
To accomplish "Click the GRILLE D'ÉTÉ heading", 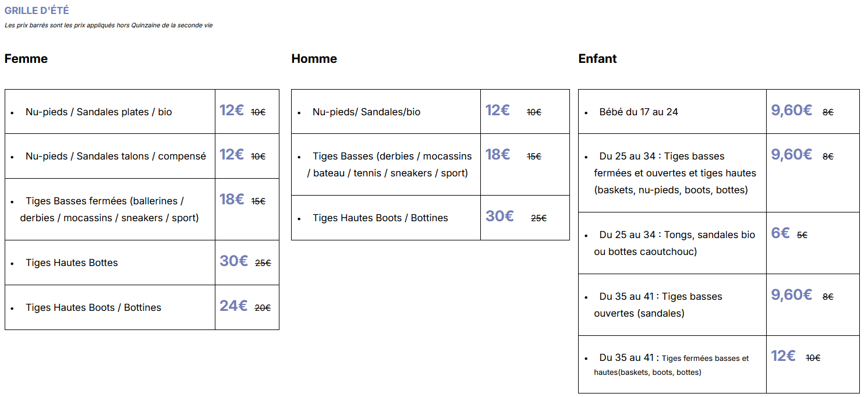I will click(37, 10).
